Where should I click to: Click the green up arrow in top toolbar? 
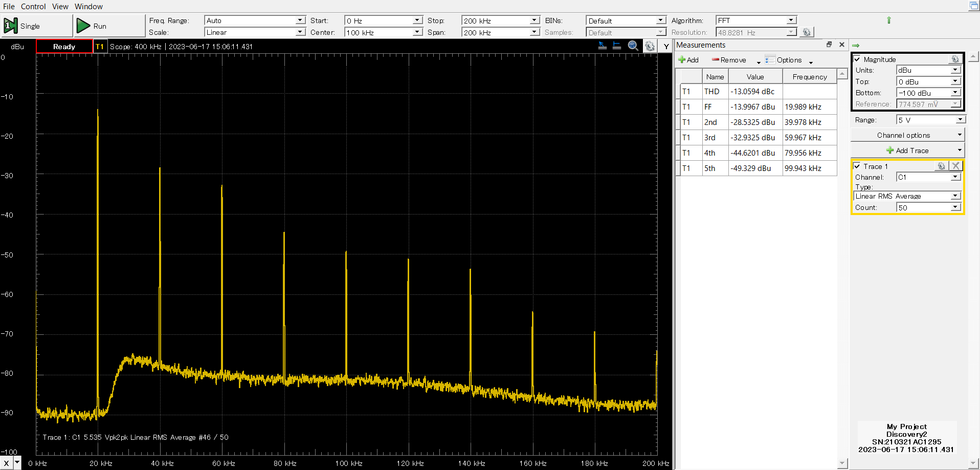[888, 20]
